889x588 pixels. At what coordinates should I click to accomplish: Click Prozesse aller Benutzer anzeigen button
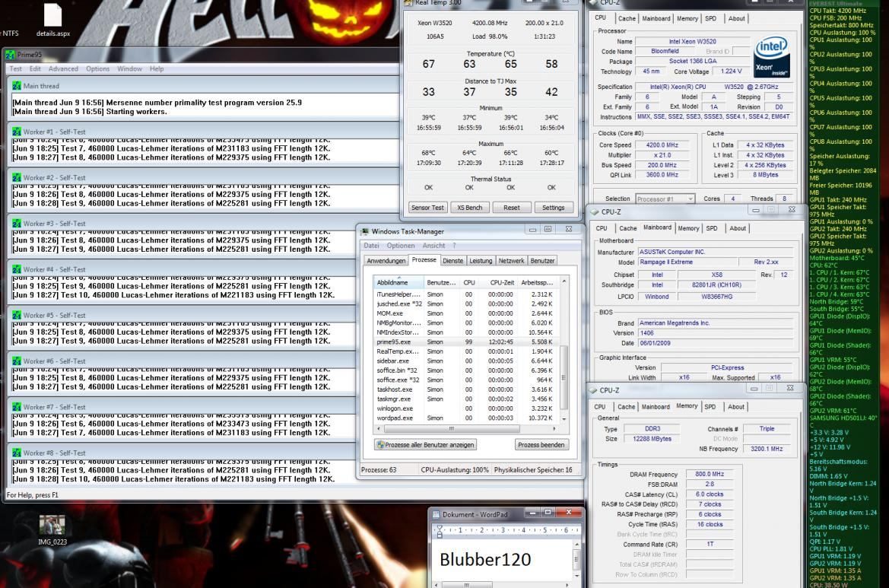[x=424, y=444]
